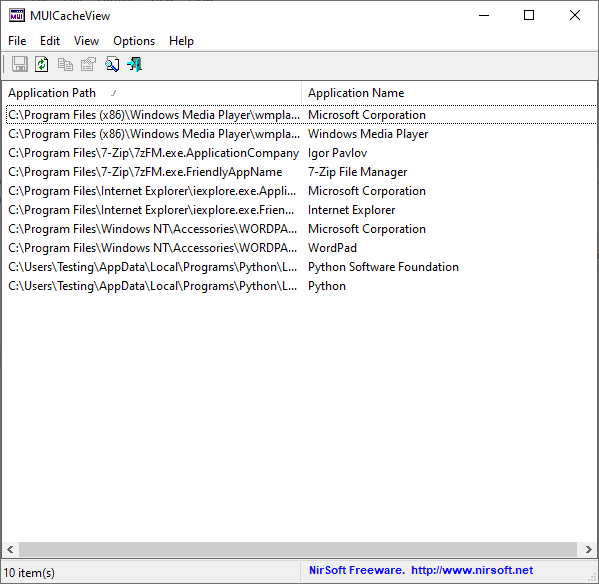Click the horizontal scrollbar right arrow
This screenshot has height=584, width=599.
pyautogui.click(x=588, y=549)
